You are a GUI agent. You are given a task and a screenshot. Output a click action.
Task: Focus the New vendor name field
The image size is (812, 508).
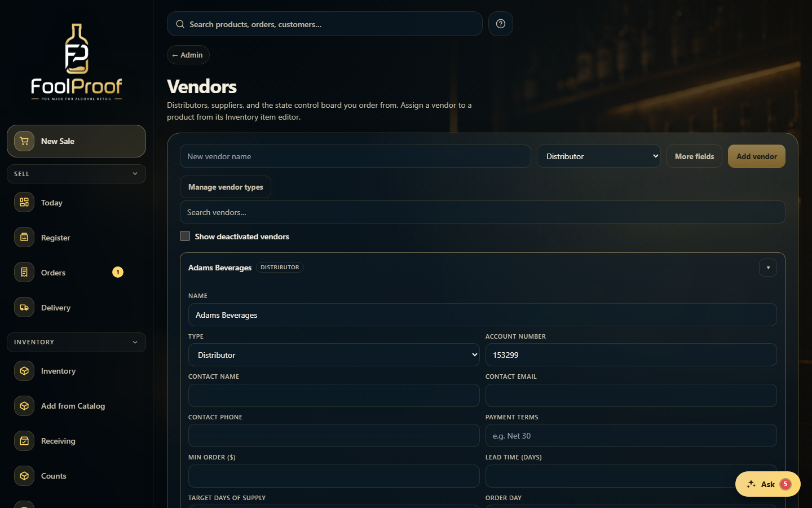pos(355,156)
